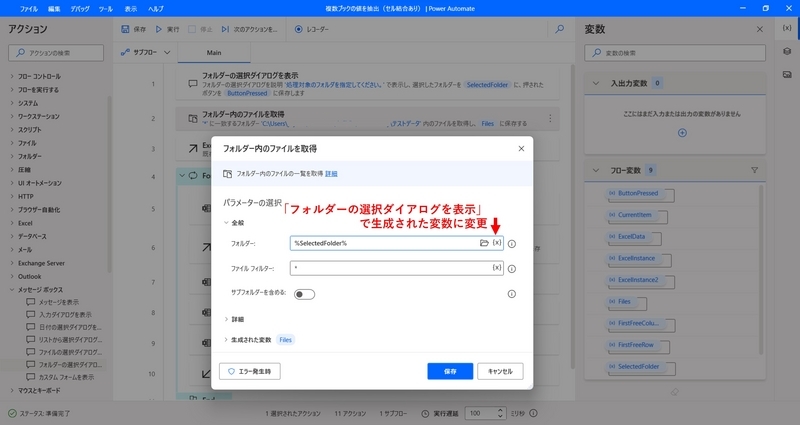Image resolution: width=800 pixels, height=425 pixels.
Task: Click the 保存 toolbar save icon
Action: (125, 30)
